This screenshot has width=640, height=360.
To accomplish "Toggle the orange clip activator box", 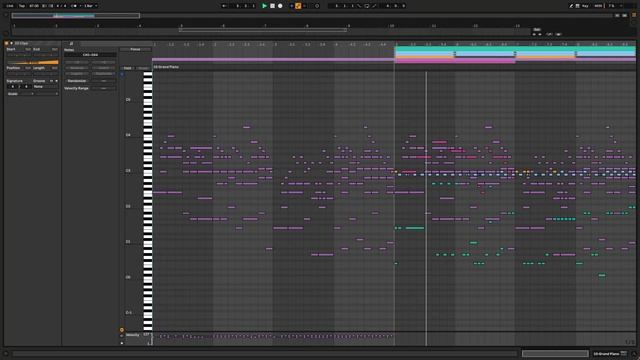I will 7,43.
